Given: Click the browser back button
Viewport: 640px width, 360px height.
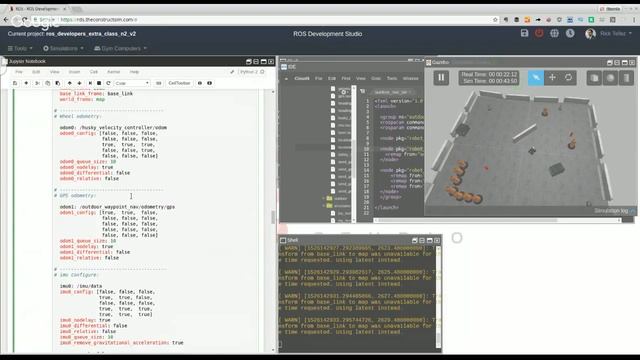Looking at the screenshot, I should pyautogui.click(x=6, y=20).
